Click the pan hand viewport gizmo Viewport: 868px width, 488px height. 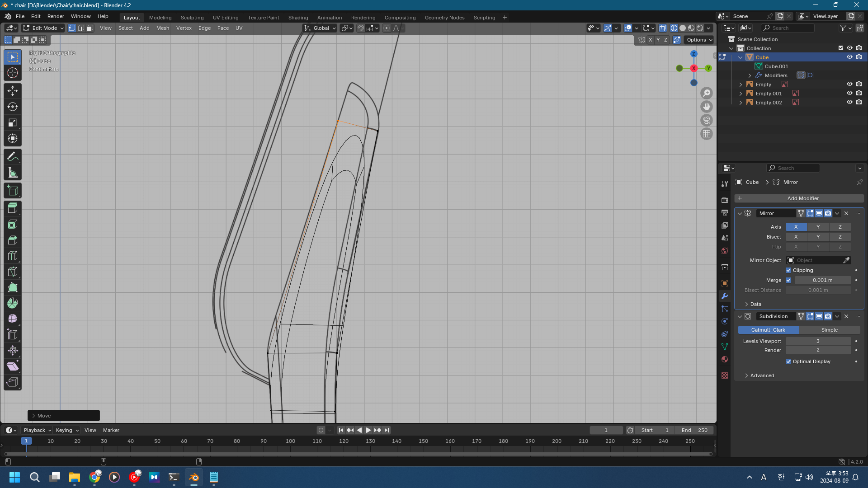click(x=707, y=107)
